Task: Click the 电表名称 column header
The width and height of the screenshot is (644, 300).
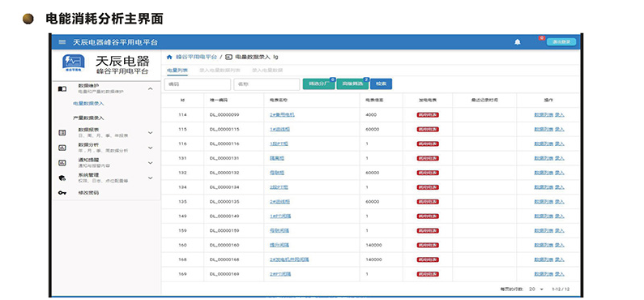Action: pyautogui.click(x=279, y=101)
